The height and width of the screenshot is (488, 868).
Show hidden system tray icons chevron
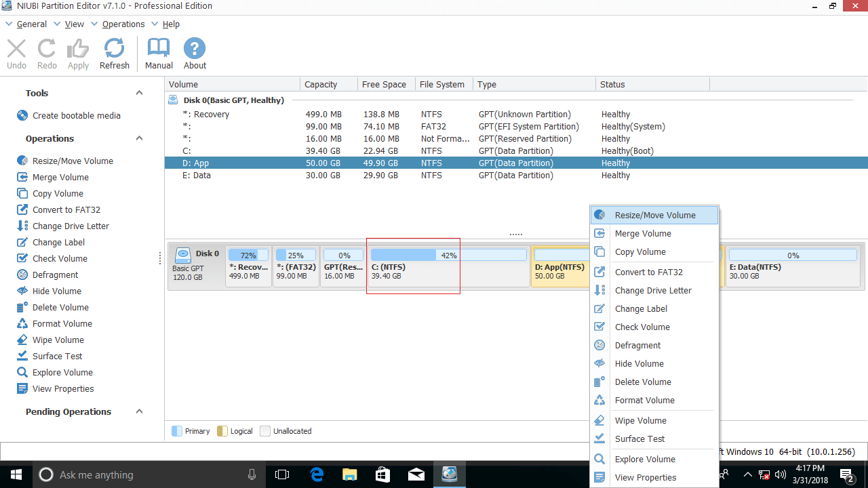pyautogui.click(x=747, y=474)
